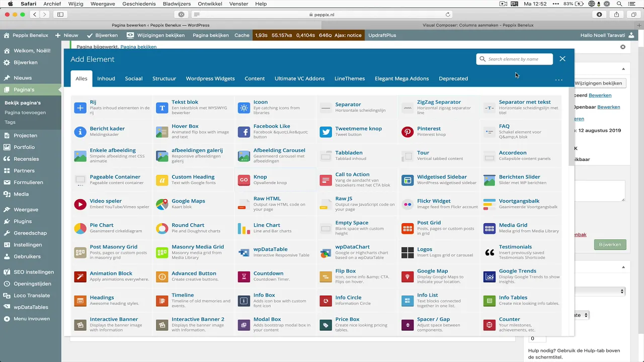Select the Countdown hourglass icon
Image resolution: width=644 pixels, height=362 pixels.
coord(244,277)
